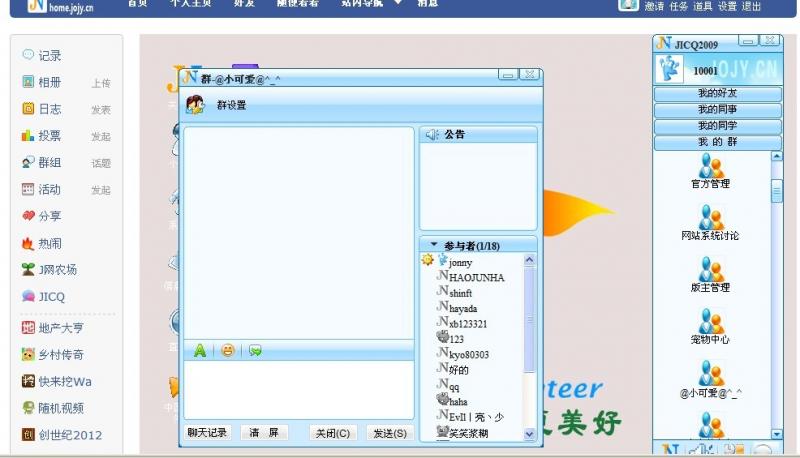Open the 分享 heart icon
Screen dimensions: 800x458
pos(28,216)
